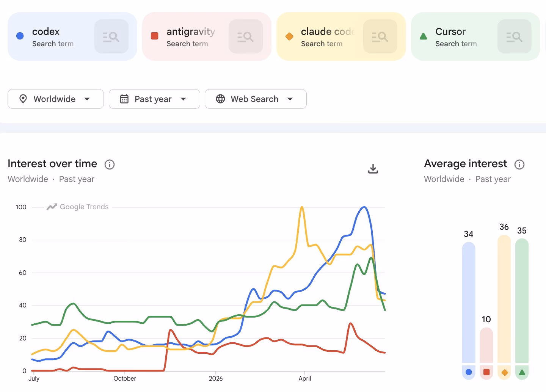Click the Average interest heading
Image resolution: width=546 pixels, height=392 pixels.
tap(466, 164)
